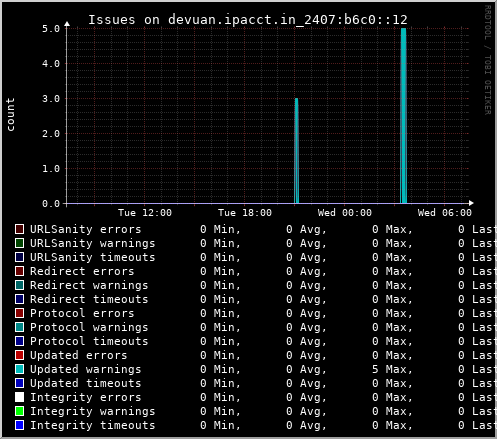Click the Protocol warnings teal swatch
Screen dimensions: 497x439
[x=19, y=327]
